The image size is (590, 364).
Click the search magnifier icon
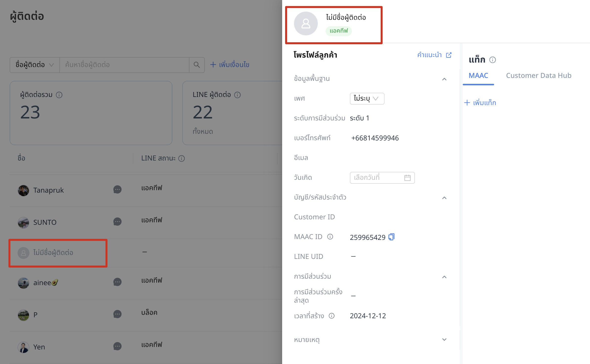[x=197, y=65]
